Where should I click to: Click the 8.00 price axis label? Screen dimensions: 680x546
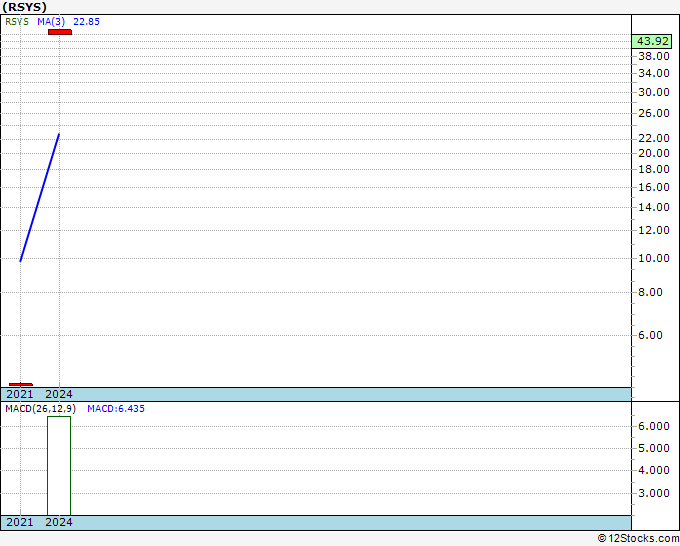650,292
